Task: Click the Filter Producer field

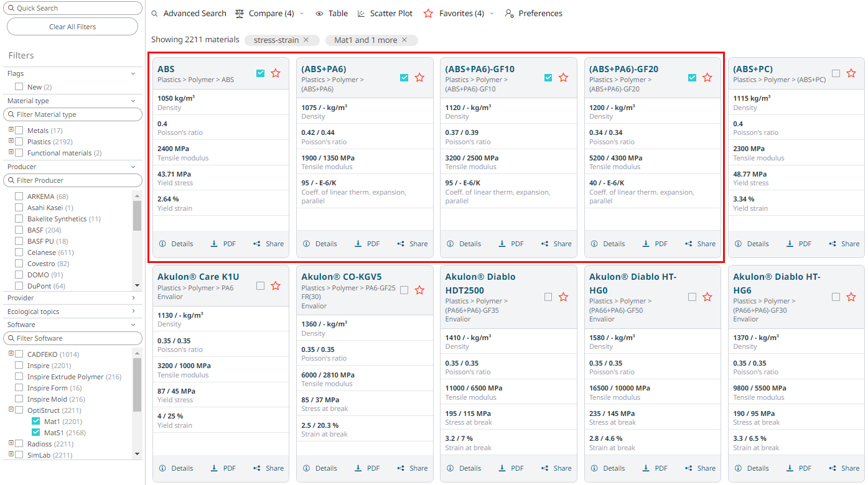Action: click(73, 180)
